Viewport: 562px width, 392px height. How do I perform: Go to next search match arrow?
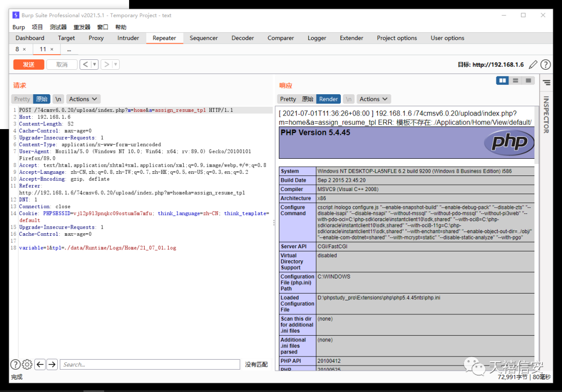tap(53, 364)
